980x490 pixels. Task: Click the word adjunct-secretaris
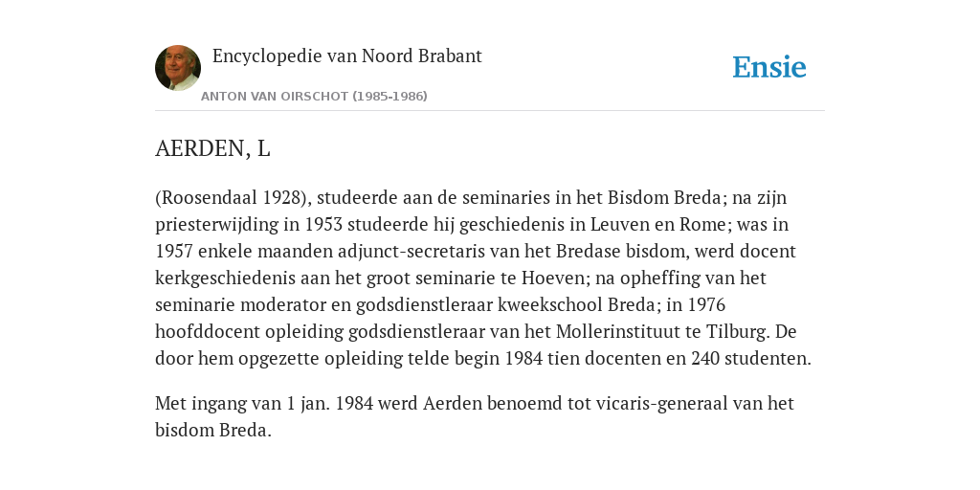[x=411, y=252]
